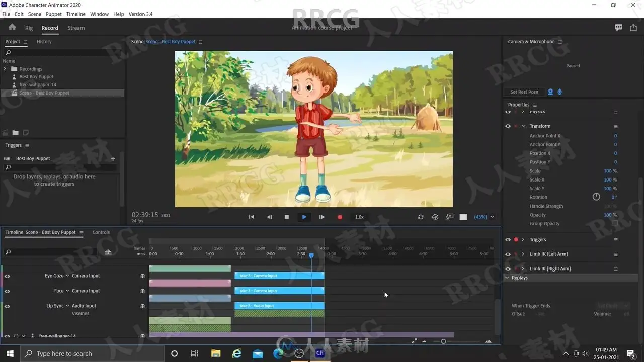This screenshot has width=644, height=362.
Task: Click the timeline search magnifier icon
Action: click(x=8, y=252)
